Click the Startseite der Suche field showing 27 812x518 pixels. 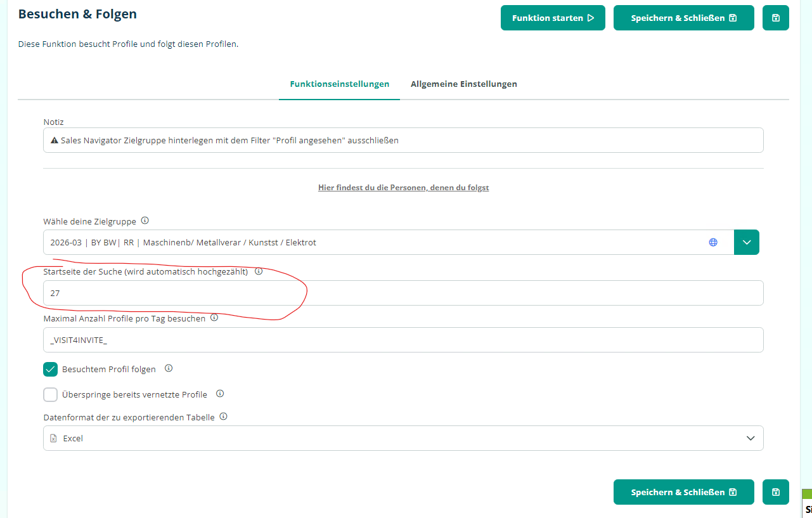(403, 293)
